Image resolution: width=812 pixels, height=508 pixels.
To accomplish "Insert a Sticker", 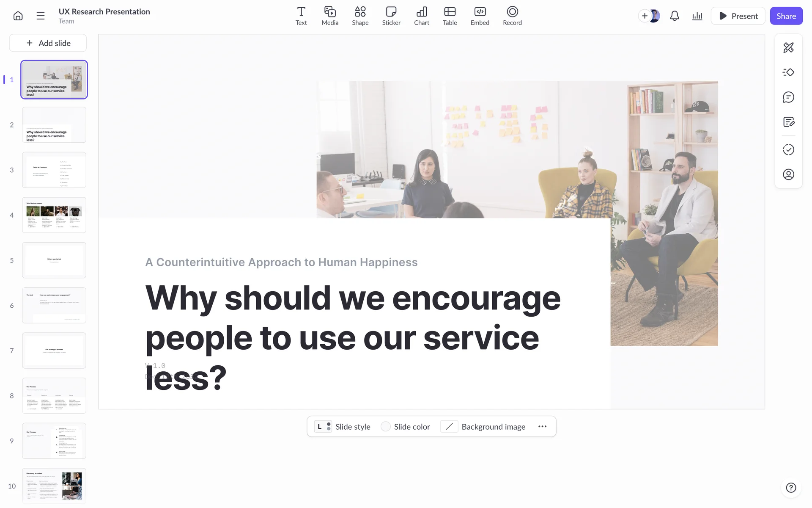I will pos(391,16).
